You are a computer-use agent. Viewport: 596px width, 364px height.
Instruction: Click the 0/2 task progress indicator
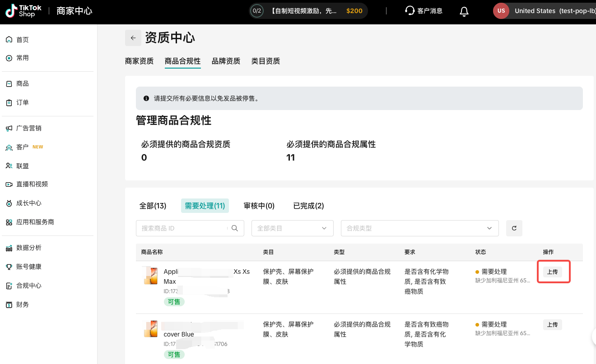point(257,11)
